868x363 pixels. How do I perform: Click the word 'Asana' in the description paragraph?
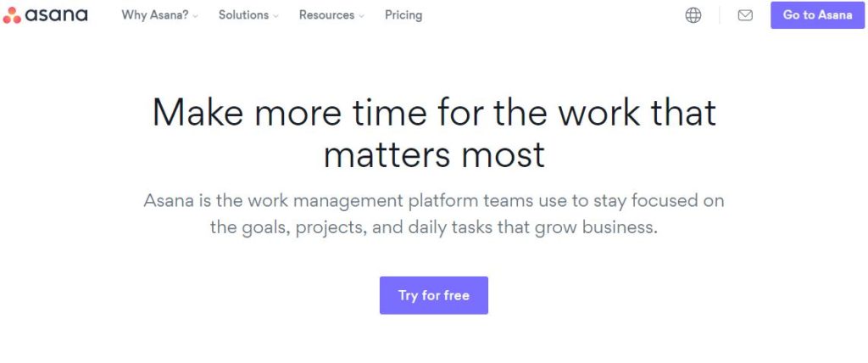[x=169, y=200]
